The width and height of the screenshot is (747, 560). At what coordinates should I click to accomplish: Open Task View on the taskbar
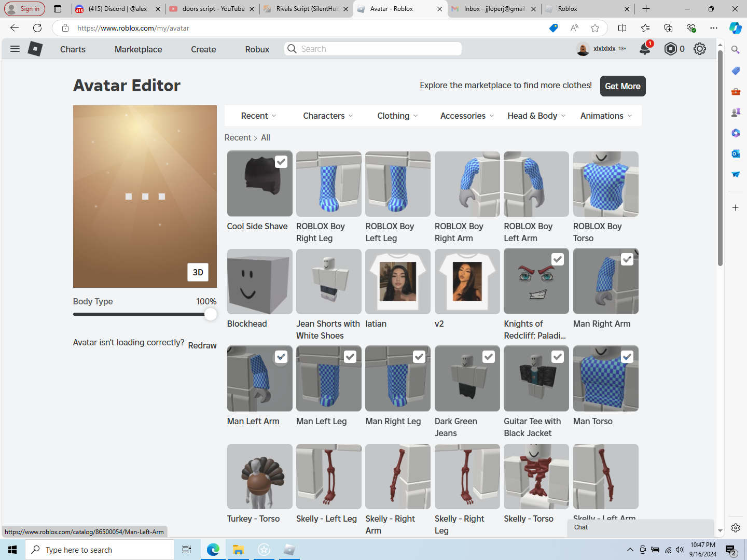click(187, 550)
